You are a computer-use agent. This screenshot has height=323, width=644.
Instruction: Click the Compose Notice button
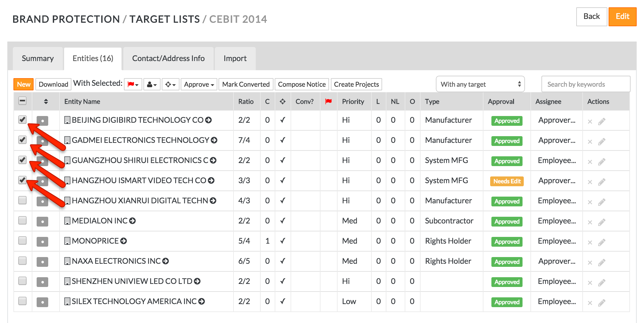(x=302, y=84)
